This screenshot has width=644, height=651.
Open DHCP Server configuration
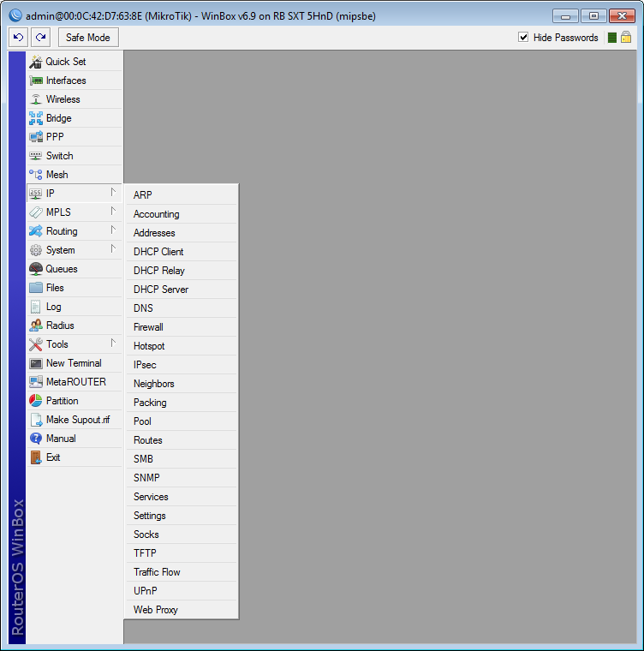[182, 290]
